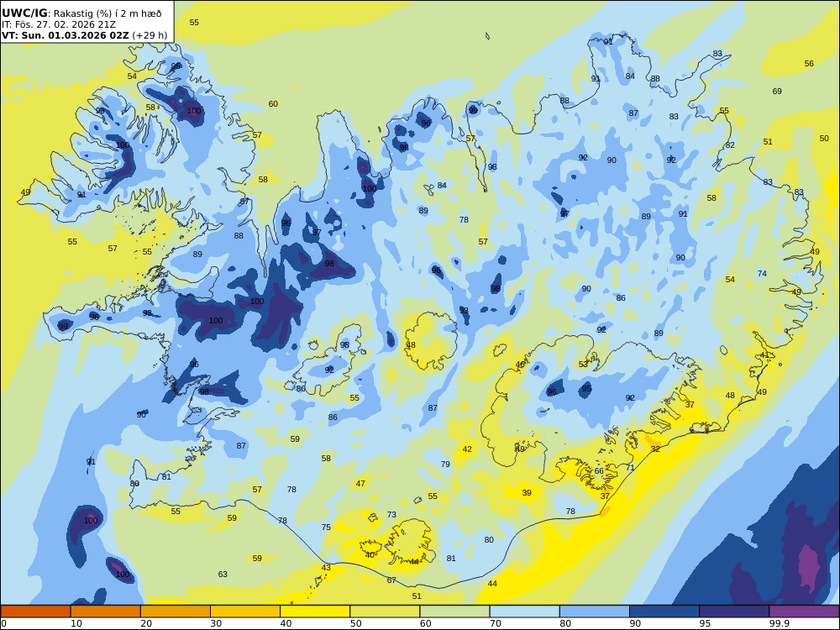Pick the 20–30 legend color segment

[176, 612]
